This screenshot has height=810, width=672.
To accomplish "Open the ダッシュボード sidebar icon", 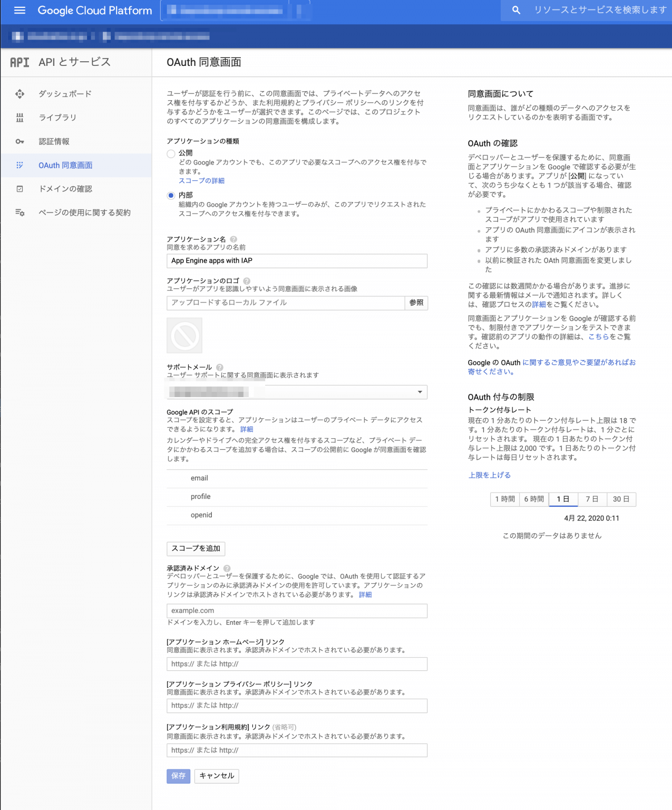I will (x=20, y=93).
